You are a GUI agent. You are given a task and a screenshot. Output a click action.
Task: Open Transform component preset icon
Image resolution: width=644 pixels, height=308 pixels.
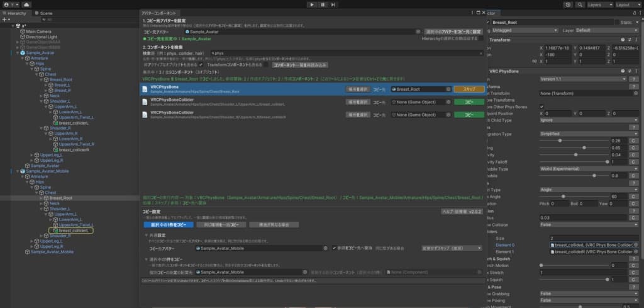(x=629, y=40)
